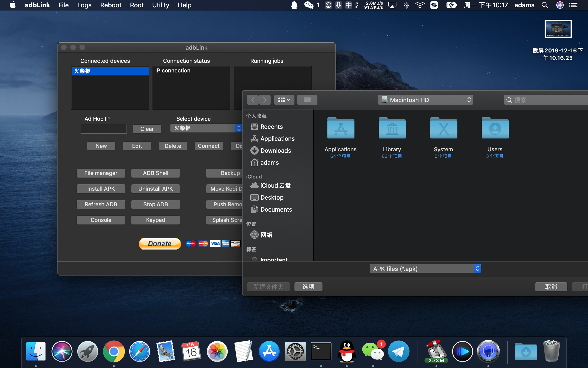This screenshot has width=588, height=368.
Task: Click the Spotlight search icon
Action: pyautogui.click(x=545, y=5)
